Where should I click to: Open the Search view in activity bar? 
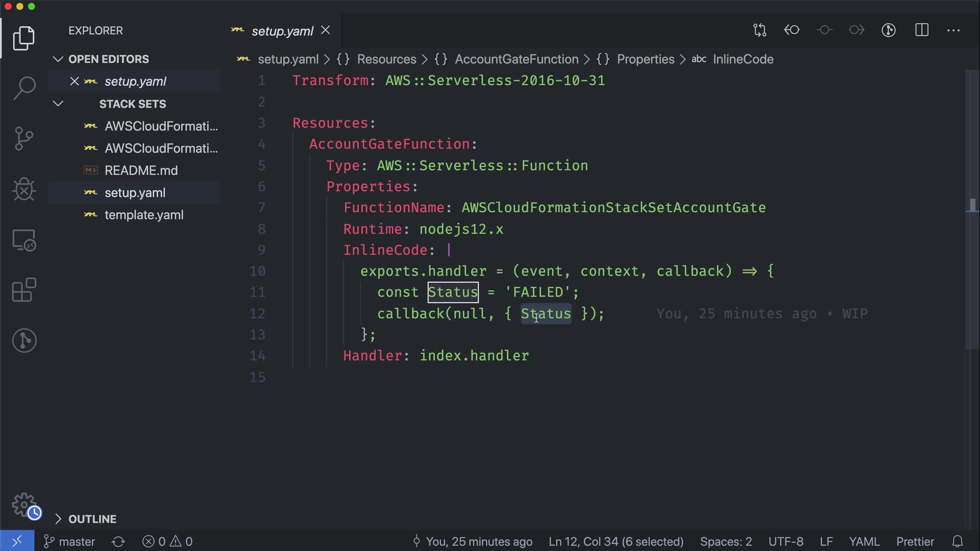point(24,88)
